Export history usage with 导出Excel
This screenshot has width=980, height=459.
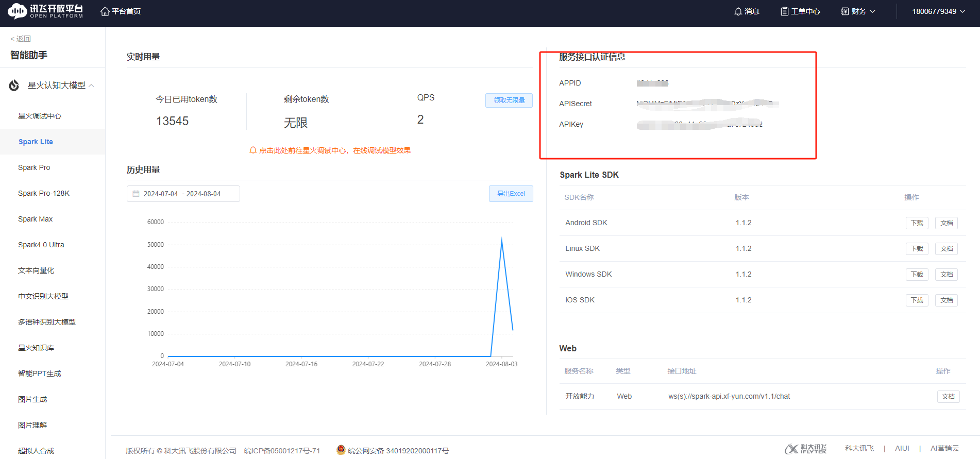(511, 194)
